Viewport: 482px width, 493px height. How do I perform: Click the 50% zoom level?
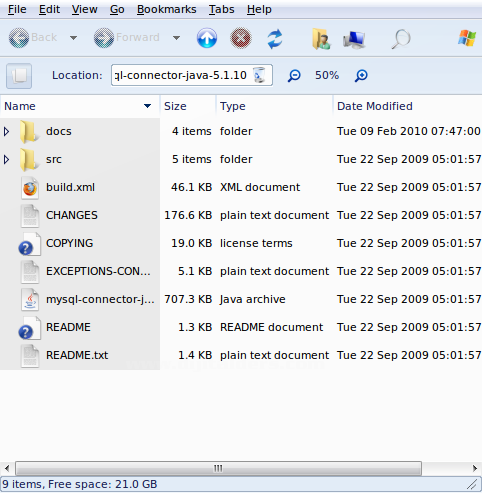click(x=327, y=75)
